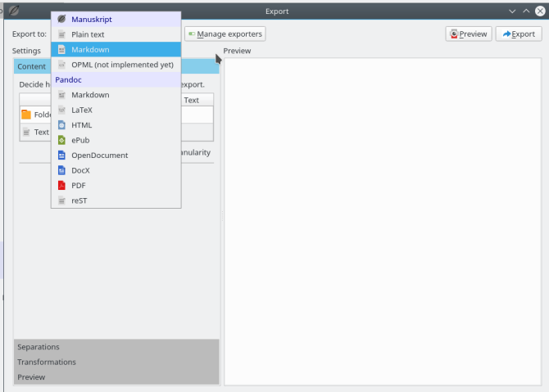Select Plain text in the export list

[x=116, y=34]
